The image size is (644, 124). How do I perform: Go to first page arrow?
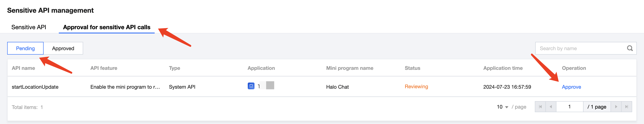[540, 107]
